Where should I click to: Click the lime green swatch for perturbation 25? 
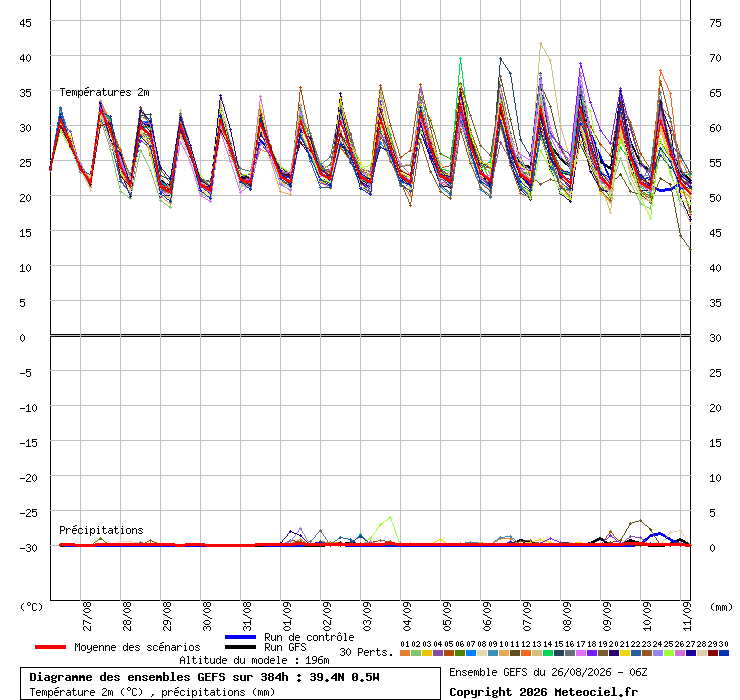(x=669, y=653)
